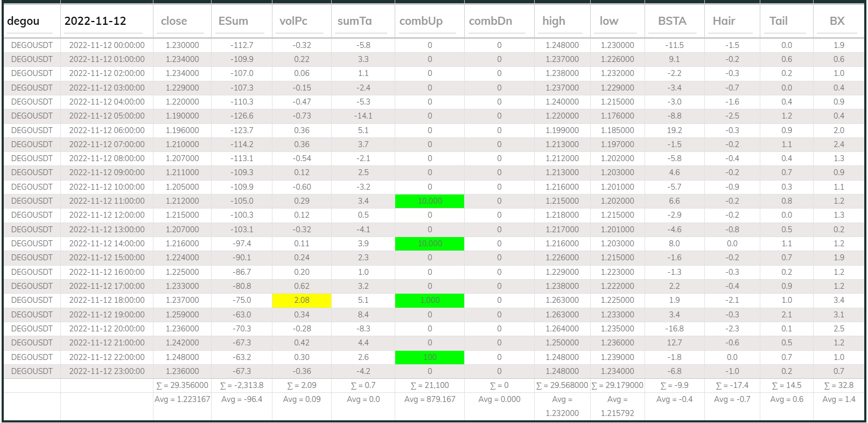Click the combDn column header field

click(x=499, y=22)
